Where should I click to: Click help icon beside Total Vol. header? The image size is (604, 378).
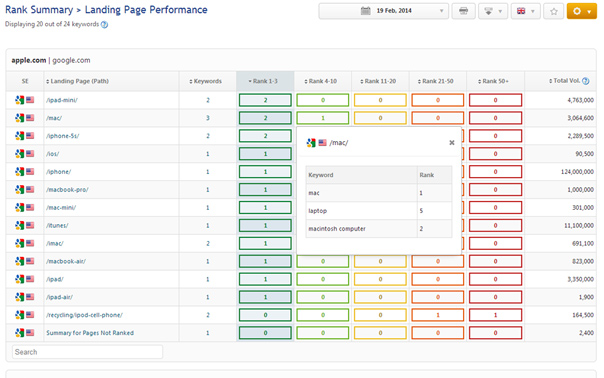coord(586,81)
